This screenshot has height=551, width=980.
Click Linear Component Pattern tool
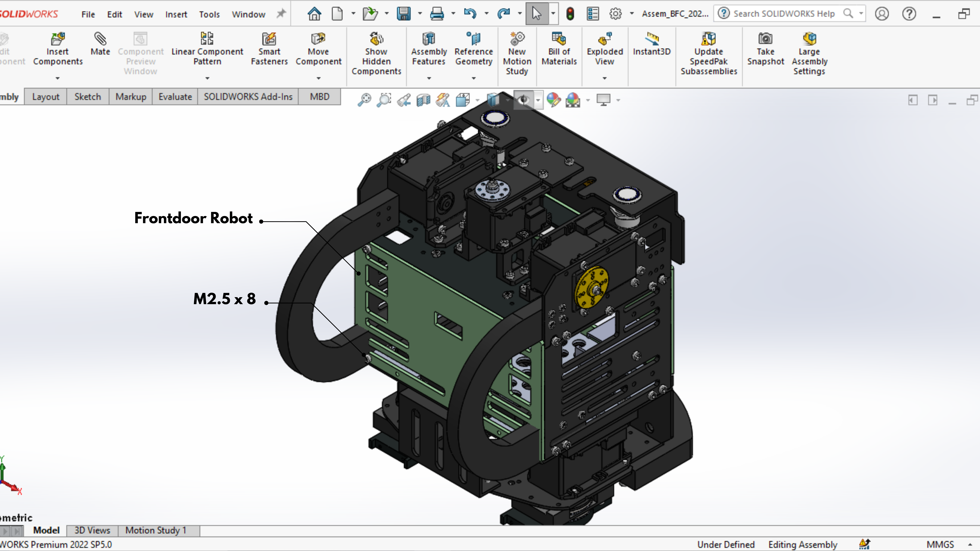pyautogui.click(x=207, y=49)
